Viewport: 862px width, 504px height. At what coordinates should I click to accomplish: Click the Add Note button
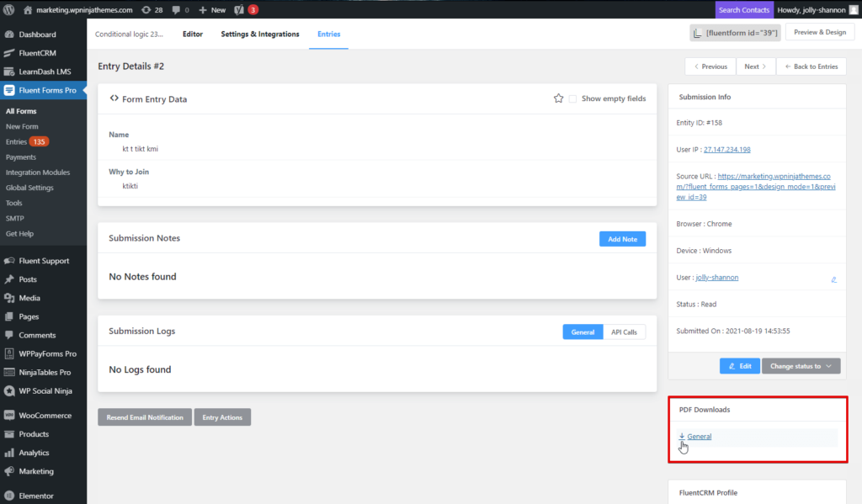[x=622, y=238]
